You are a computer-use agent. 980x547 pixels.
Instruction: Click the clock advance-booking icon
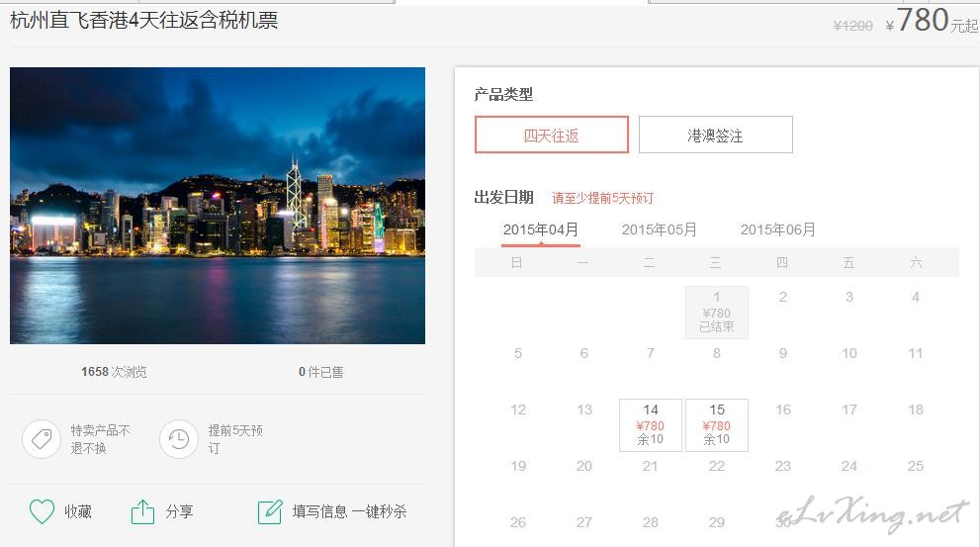coord(179,439)
